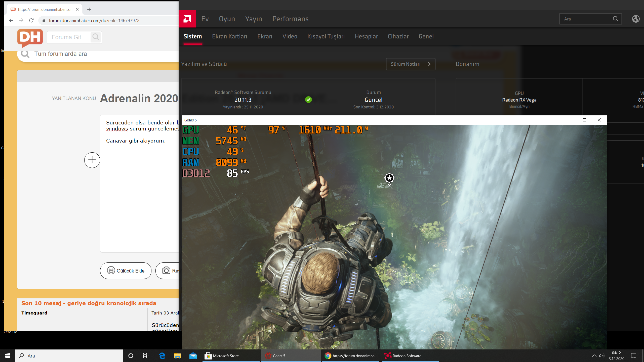The width and height of the screenshot is (644, 362).
Task: Select the Genel sub-tab
Action: point(426,36)
